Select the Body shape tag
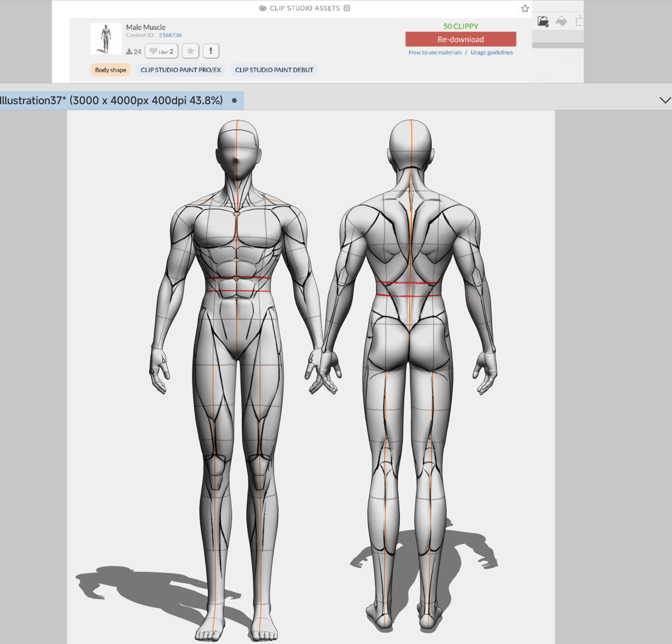 point(111,70)
